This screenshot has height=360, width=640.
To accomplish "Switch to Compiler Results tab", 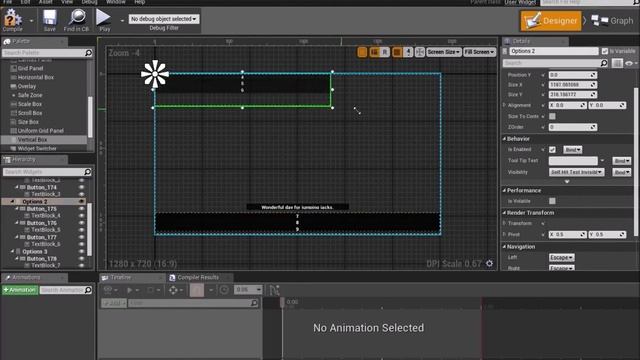I will [x=199, y=278].
